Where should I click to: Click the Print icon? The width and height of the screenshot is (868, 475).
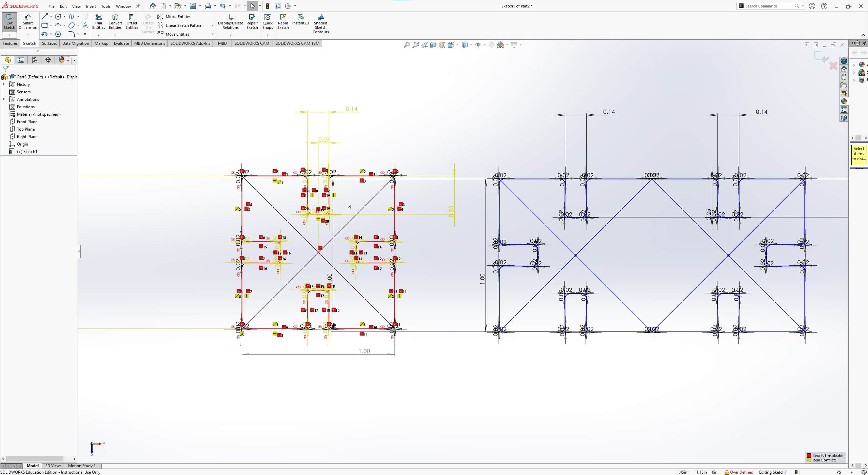click(x=208, y=6)
